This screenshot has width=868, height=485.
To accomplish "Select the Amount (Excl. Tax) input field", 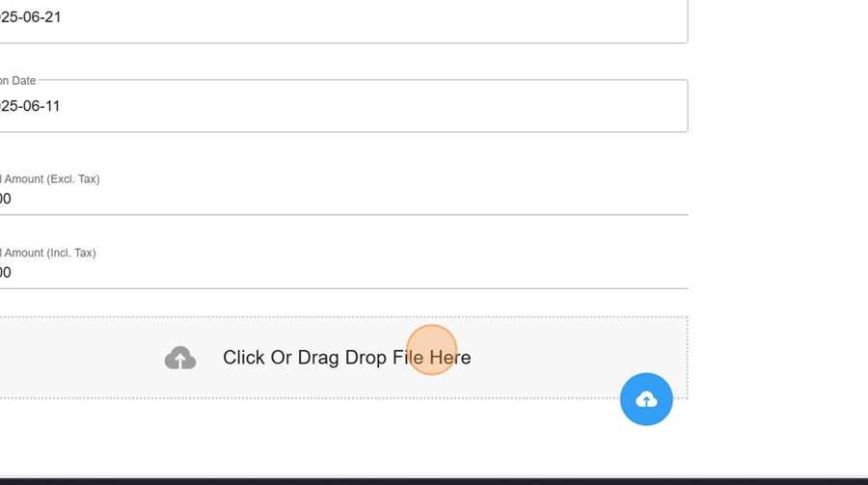I will coord(343,199).
